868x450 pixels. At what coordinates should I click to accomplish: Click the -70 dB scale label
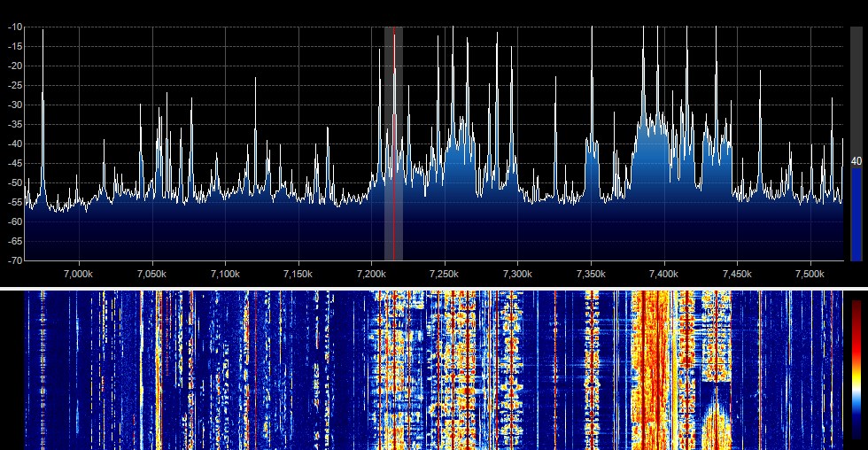click(15, 260)
